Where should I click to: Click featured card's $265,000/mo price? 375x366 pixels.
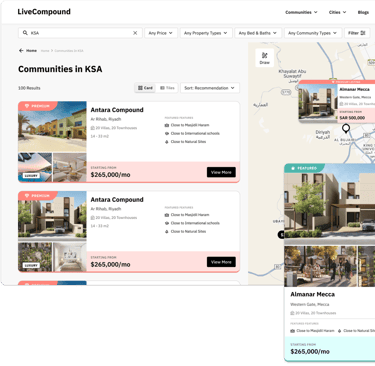(x=310, y=352)
